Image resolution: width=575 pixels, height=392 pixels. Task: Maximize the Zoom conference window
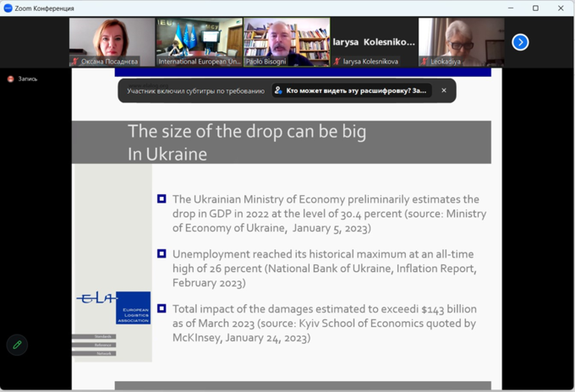(x=535, y=8)
